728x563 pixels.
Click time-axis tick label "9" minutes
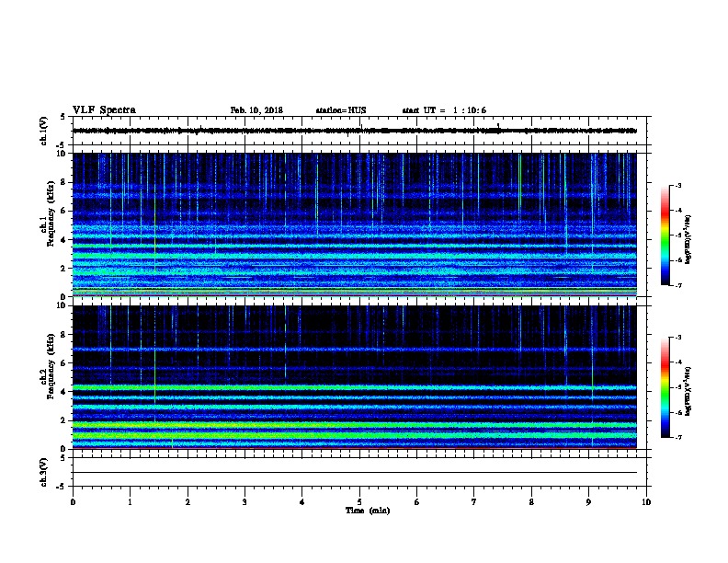coord(588,502)
